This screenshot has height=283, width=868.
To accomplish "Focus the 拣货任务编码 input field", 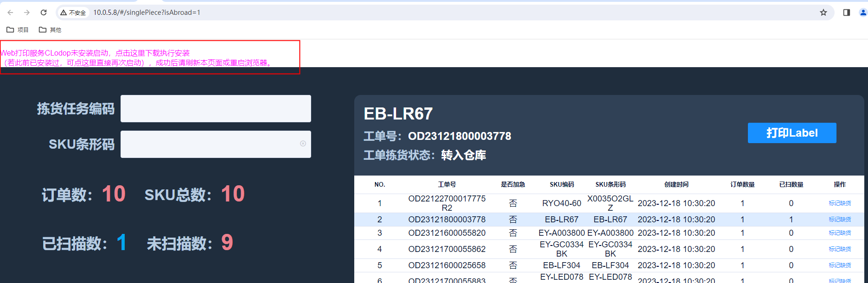I will coord(216,109).
